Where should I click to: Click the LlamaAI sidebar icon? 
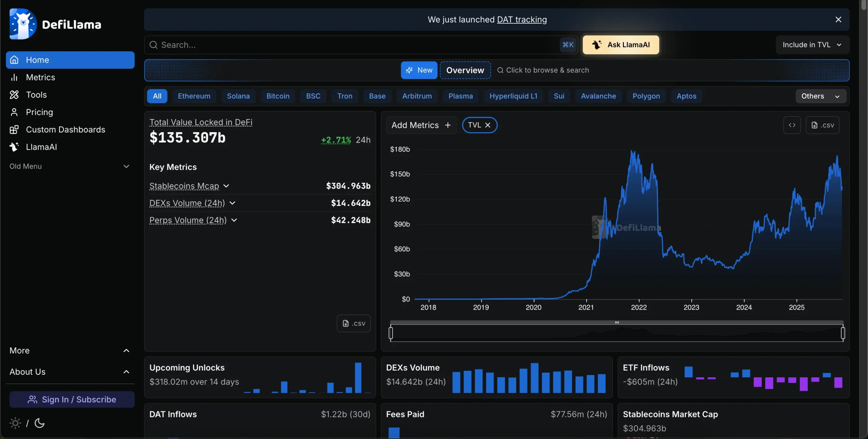14,147
